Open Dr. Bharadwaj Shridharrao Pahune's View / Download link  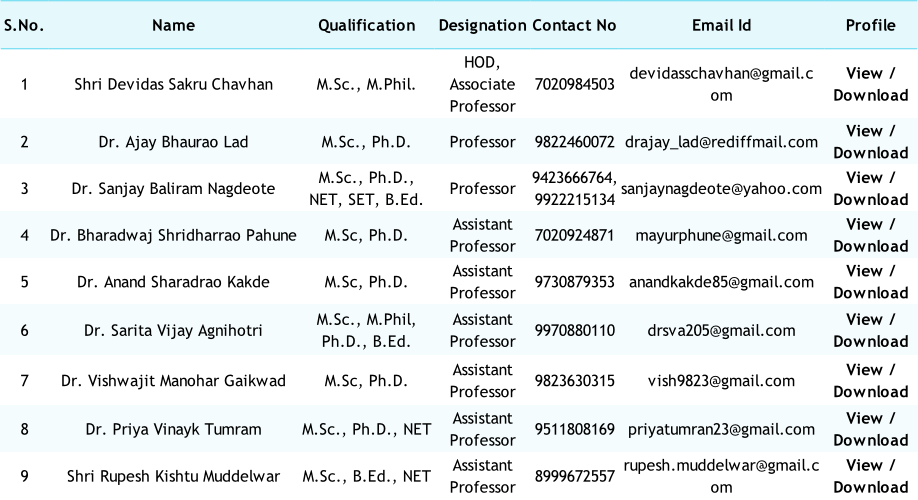[x=870, y=235]
